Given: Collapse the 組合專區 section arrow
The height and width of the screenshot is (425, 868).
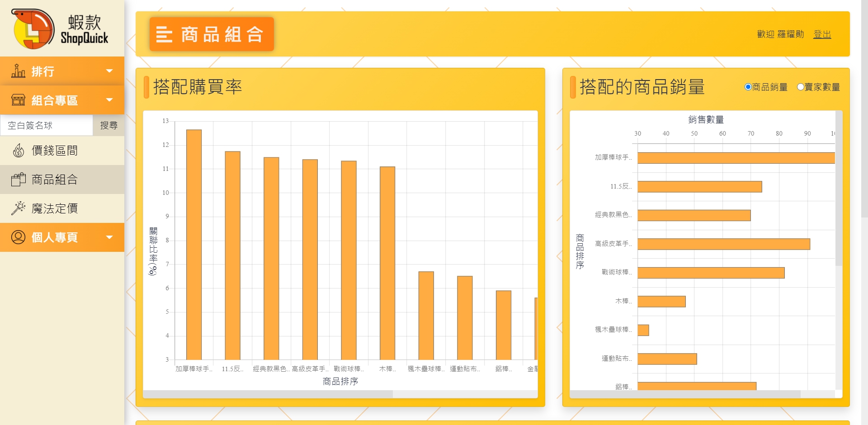Looking at the screenshot, I should (x=109, y=100).
